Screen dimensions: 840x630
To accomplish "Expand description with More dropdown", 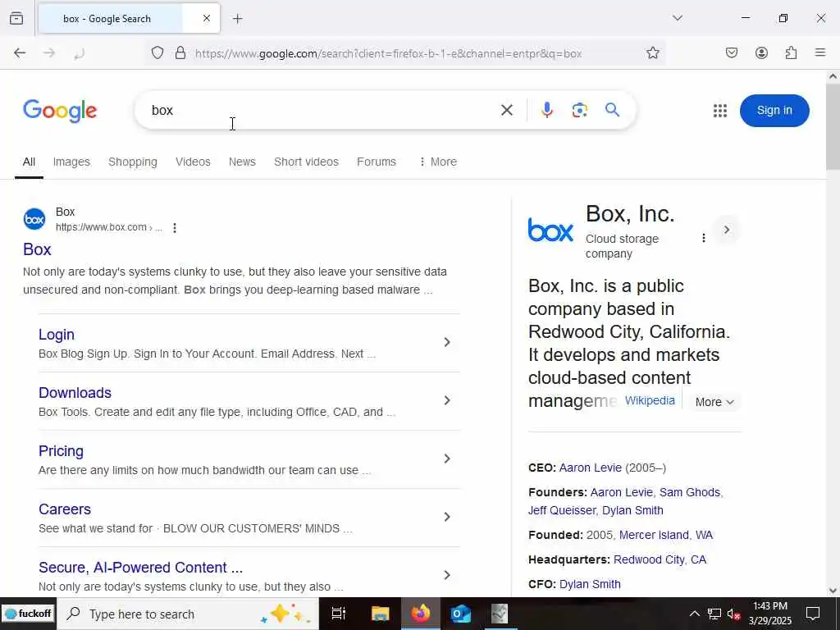I will pyautogui.click(x=714, y=402).
